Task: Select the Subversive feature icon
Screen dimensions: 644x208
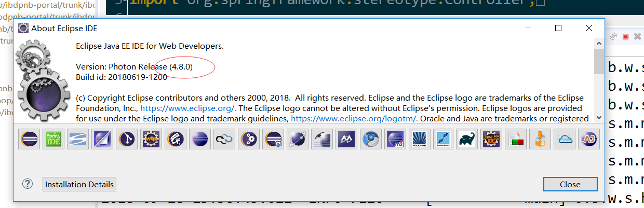Action: tap(444, 139)
